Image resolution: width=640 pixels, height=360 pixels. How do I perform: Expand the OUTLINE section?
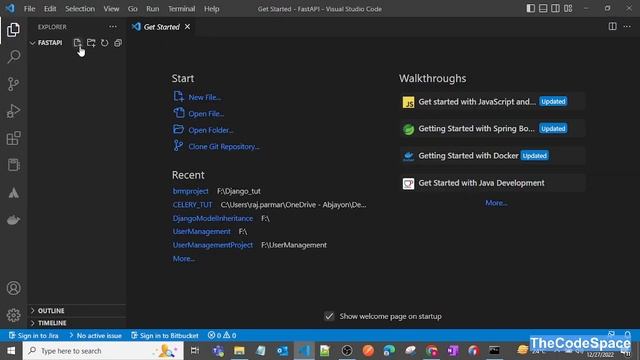click(77, 311)
